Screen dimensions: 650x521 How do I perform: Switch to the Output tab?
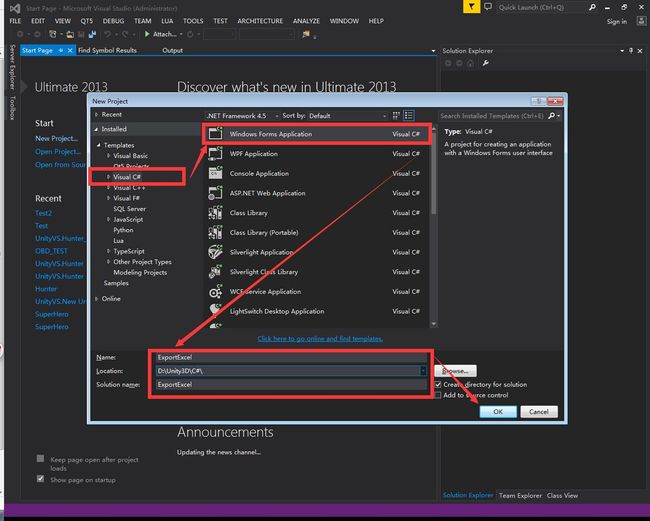point(172,50)
